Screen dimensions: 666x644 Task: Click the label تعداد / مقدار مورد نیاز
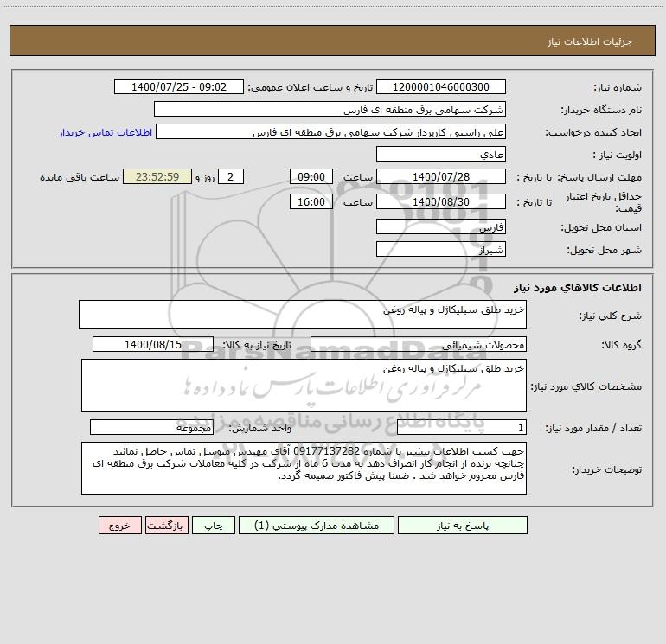(x=593, y=429)
